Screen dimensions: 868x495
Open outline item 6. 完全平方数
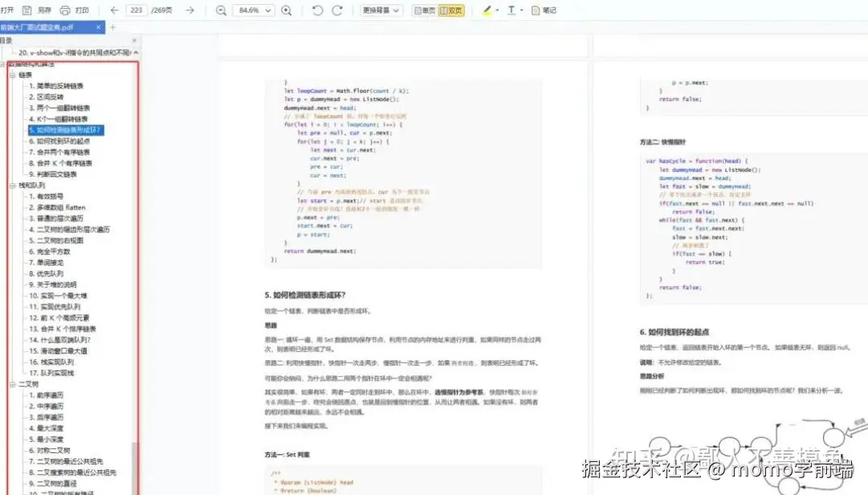pos(49,252)
